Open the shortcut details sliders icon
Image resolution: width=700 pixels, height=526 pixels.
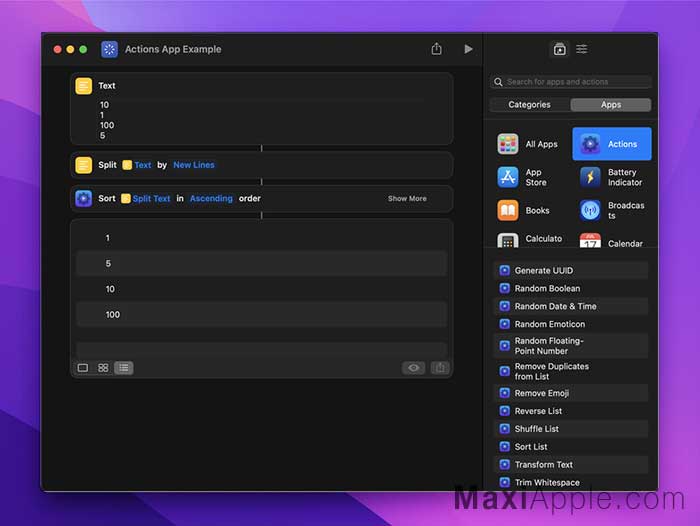click(x=582, y=49)
